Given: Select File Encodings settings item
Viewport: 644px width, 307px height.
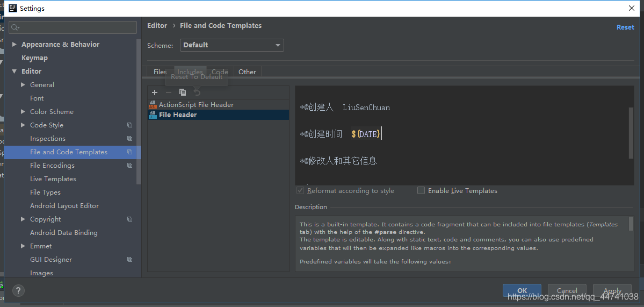Looking at the screenshot, I should point(52,165).
